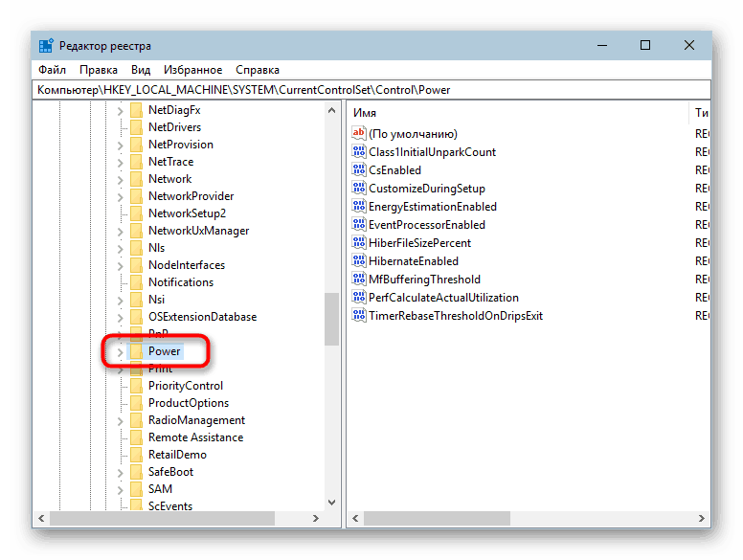Click the HibernateEnabled value icon
The height and width of the screenshot is (560, 743).
click(x=359, y=260)
